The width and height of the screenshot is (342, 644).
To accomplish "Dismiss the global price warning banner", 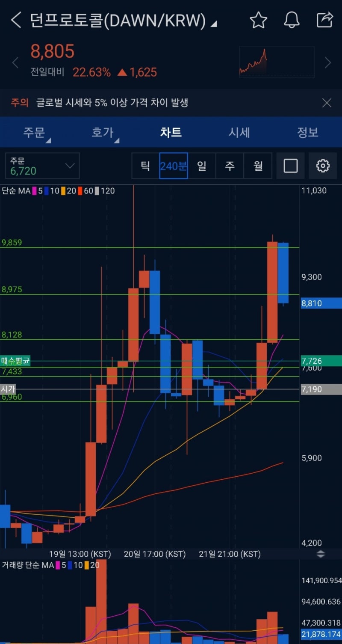I will (327, 103).
